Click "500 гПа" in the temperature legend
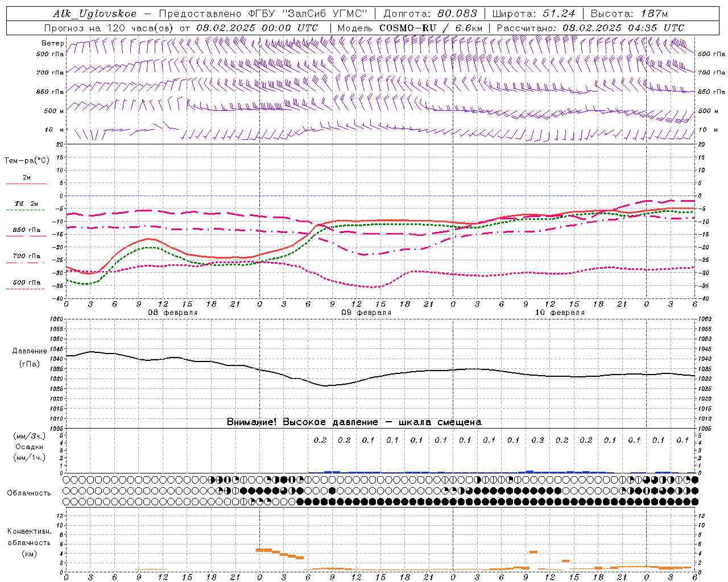The height and width of the screenshot is (582, 728). (27, 282)
